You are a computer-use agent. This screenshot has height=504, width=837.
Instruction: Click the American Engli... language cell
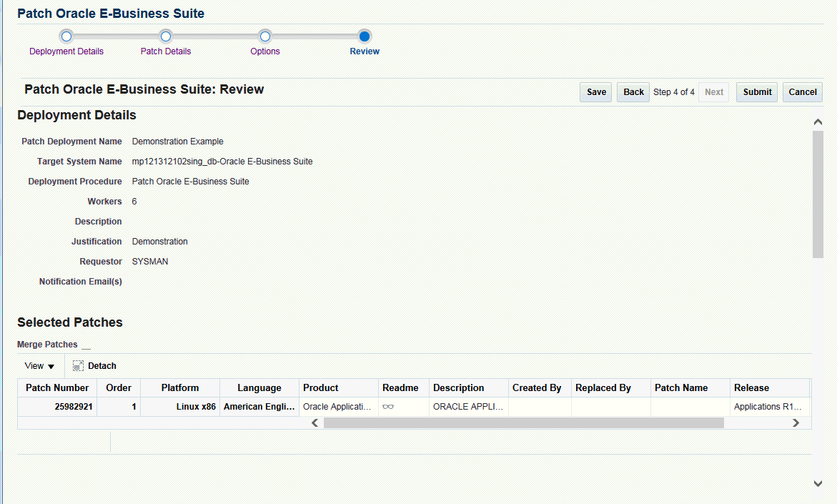pyautogui.click(x=259, y=407)
